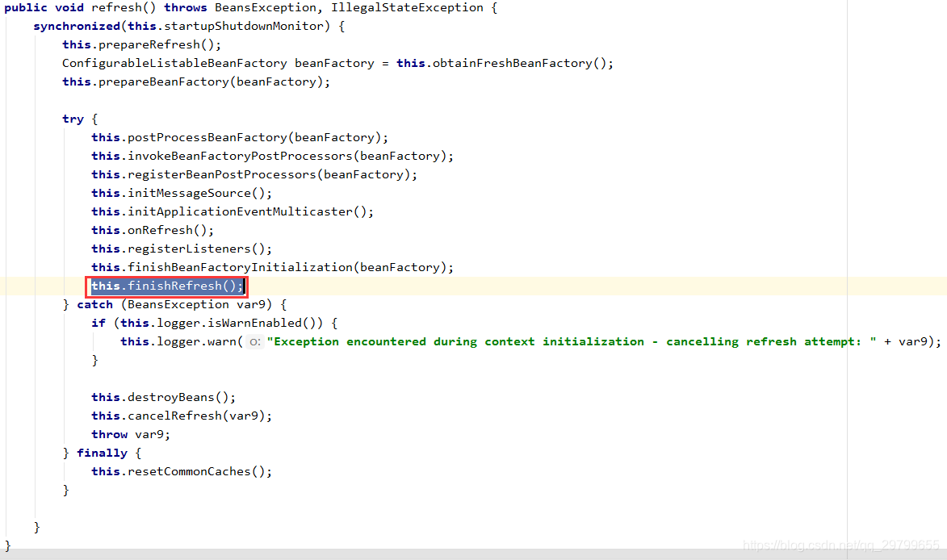This screenshot has height=560, width=947.
Task: Click the finishBeanFactoryInitialization call
Action: (272, 267)
